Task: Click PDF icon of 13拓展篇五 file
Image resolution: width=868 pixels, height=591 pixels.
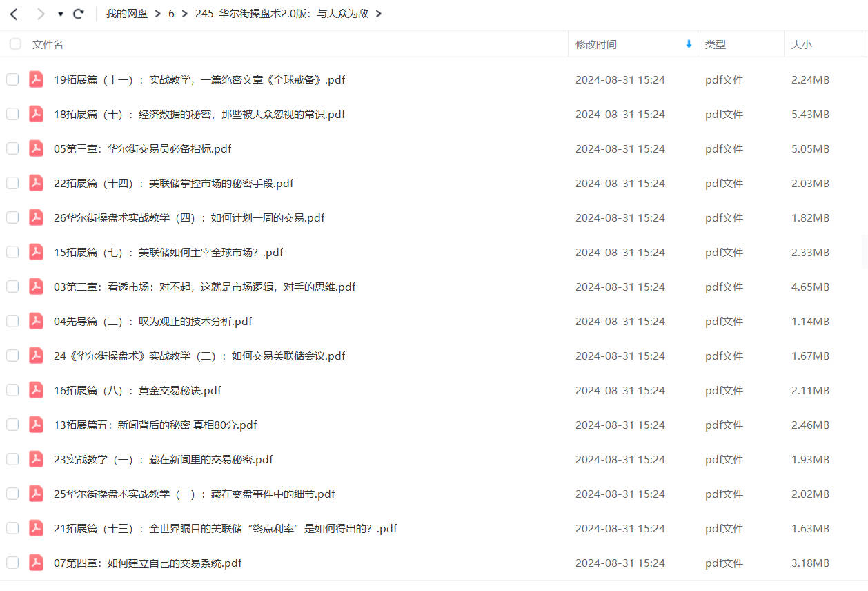Action: [x=36, y=425]
